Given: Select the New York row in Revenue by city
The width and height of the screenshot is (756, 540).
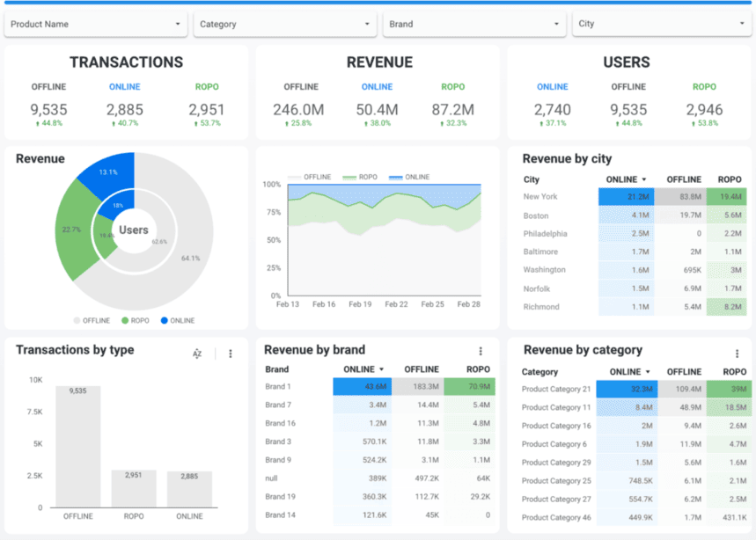Looking at the screenshot, I should pyautogui.click(x=634, y=196).
